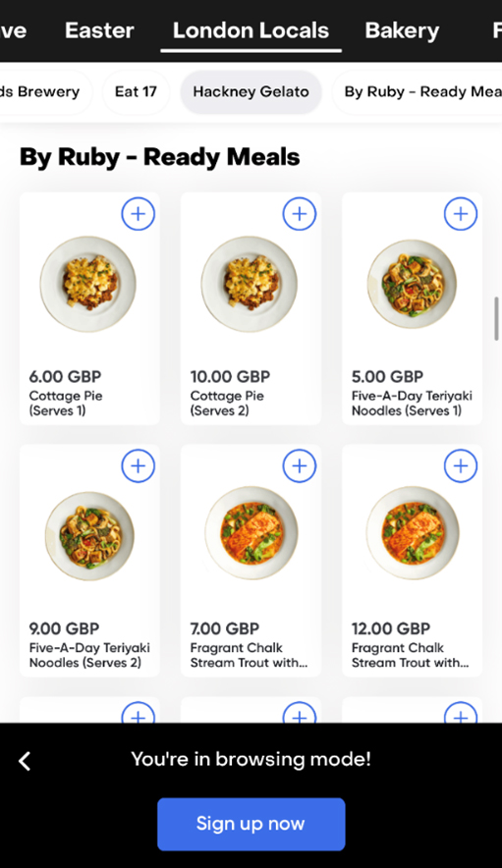The height and width of the screenshot is (868, 502).
Task: Tap By Ruby - Ready Meals chip
Action: 418,92
